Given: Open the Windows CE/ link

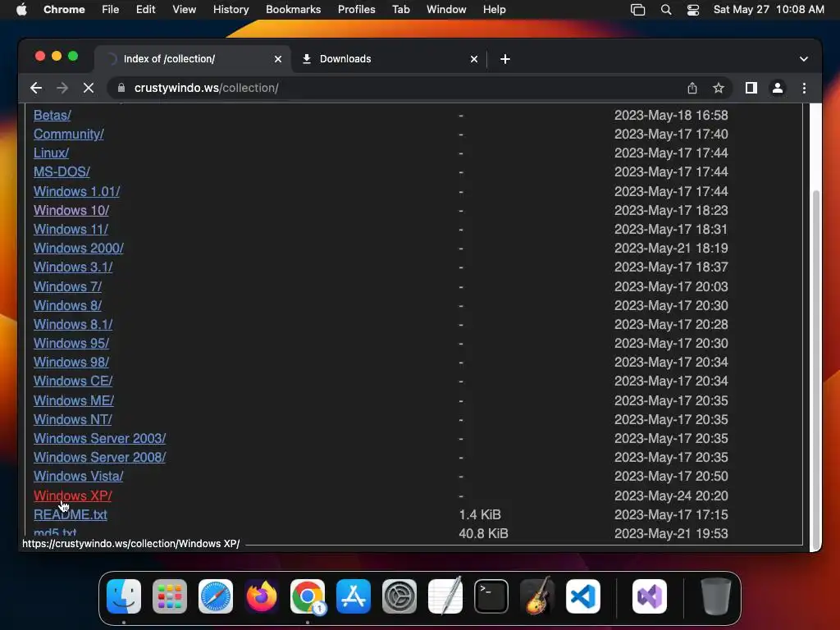Looking at the screenshot, I should tap(73, 381).
